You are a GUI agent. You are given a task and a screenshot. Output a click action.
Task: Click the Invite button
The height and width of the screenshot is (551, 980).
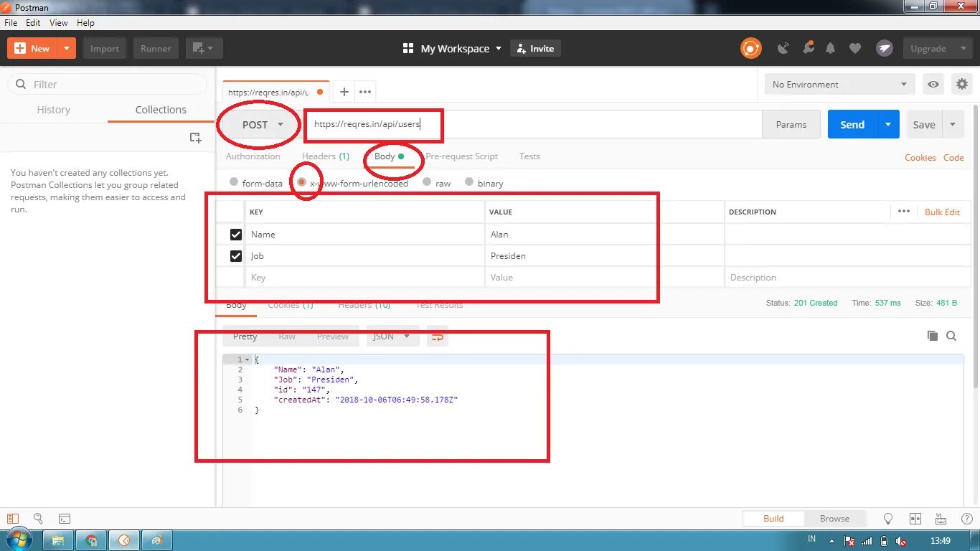[535, 49]
